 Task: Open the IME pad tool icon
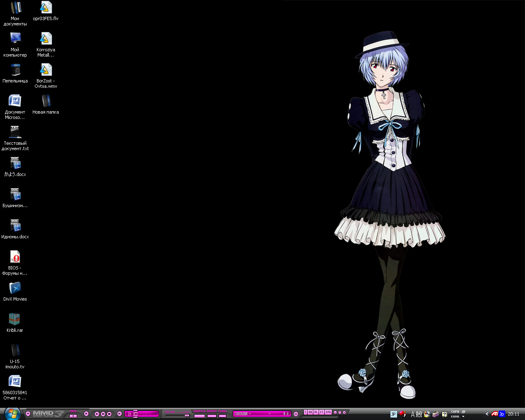(427, 414)
